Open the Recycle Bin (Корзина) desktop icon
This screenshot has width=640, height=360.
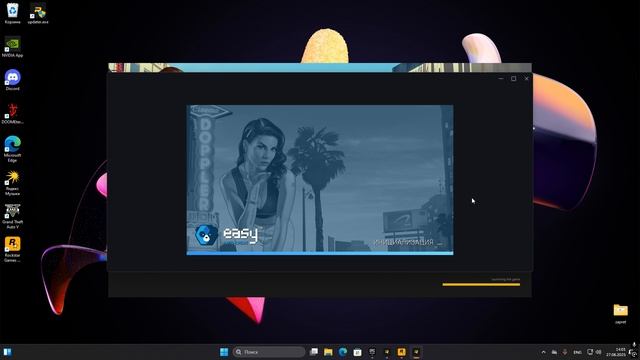click(x=12, y=13)
